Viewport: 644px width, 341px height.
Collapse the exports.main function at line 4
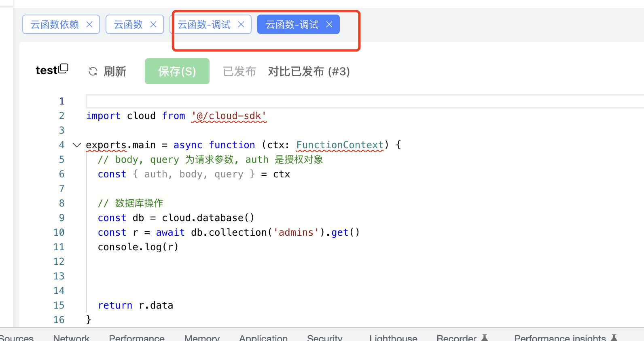77,145
